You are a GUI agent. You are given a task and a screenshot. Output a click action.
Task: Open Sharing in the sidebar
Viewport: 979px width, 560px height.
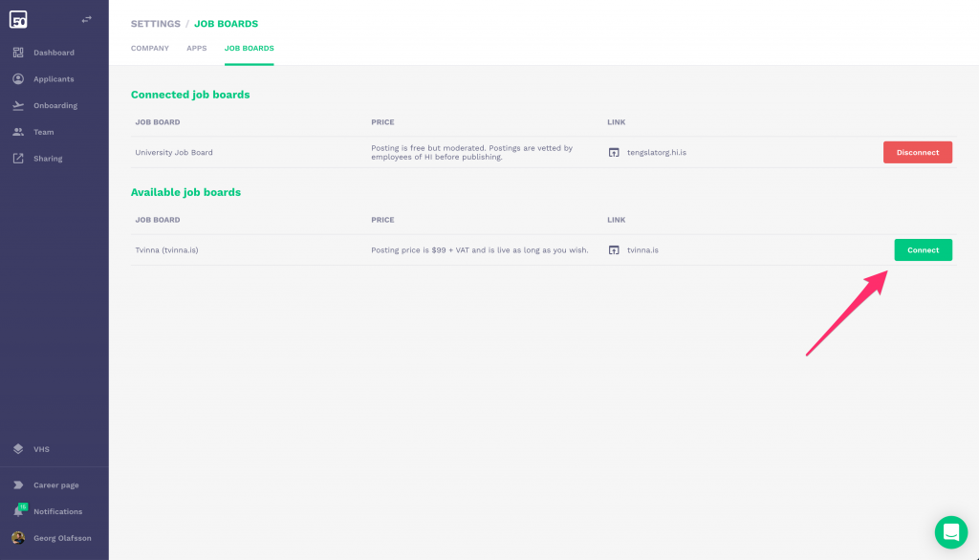[48, 159]
